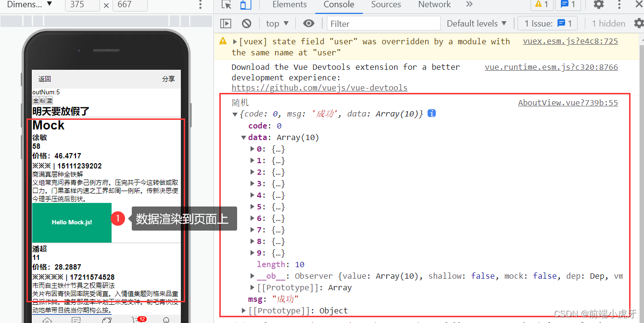Open device toolbar three-dot menu

pyautogui.click(x=201, y=5)
